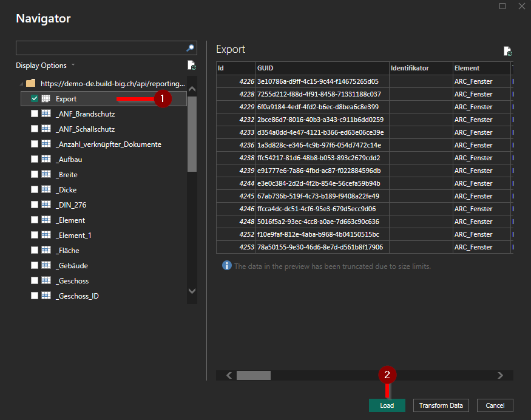Click the table icon beside _Dicke
531x420 pixels.
click(46, 189)
